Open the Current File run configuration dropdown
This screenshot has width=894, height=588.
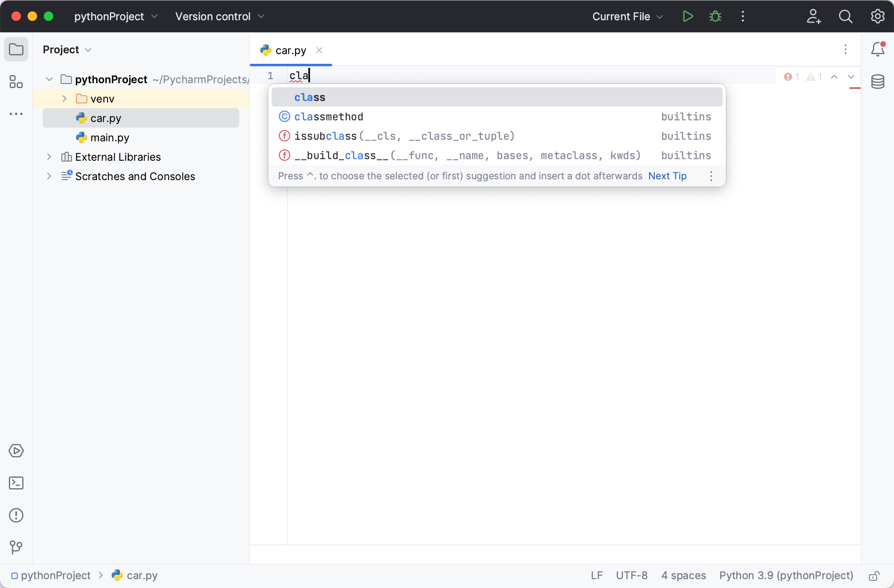[628, 17]
